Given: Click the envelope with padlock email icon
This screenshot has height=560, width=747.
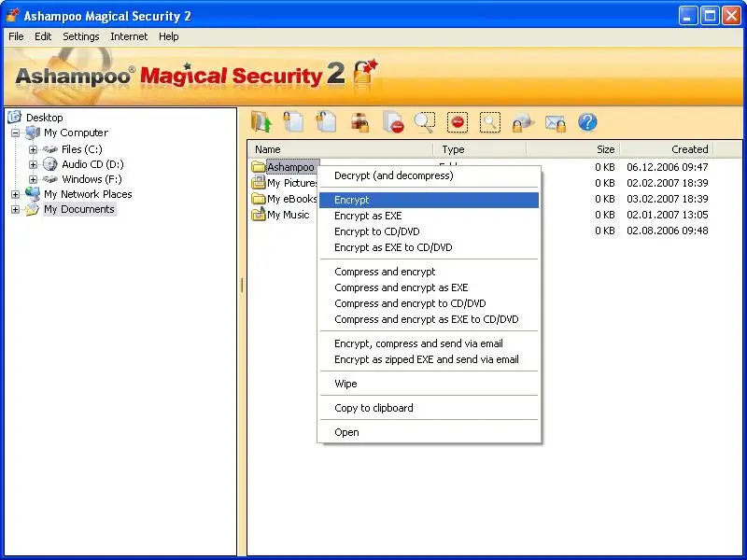Looking at the screenshot, I should [556, 123].
